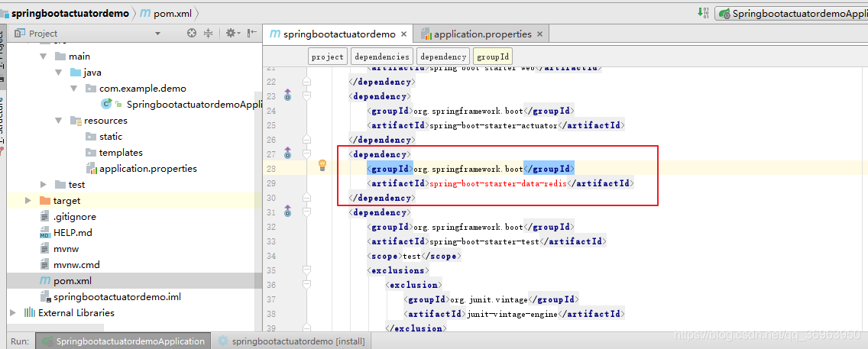Collapse the main folder arrow
The image size is (868, 349).
(x=44, y=57)
